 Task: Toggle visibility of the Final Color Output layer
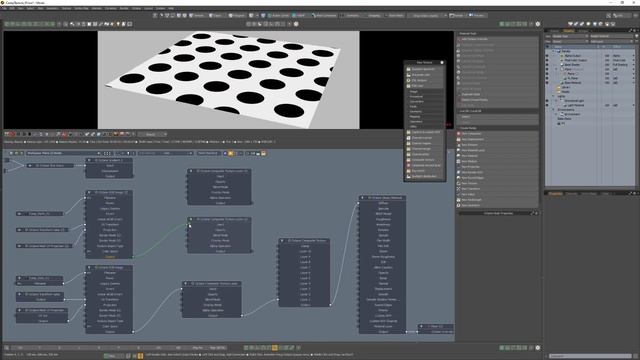(547, 60)
